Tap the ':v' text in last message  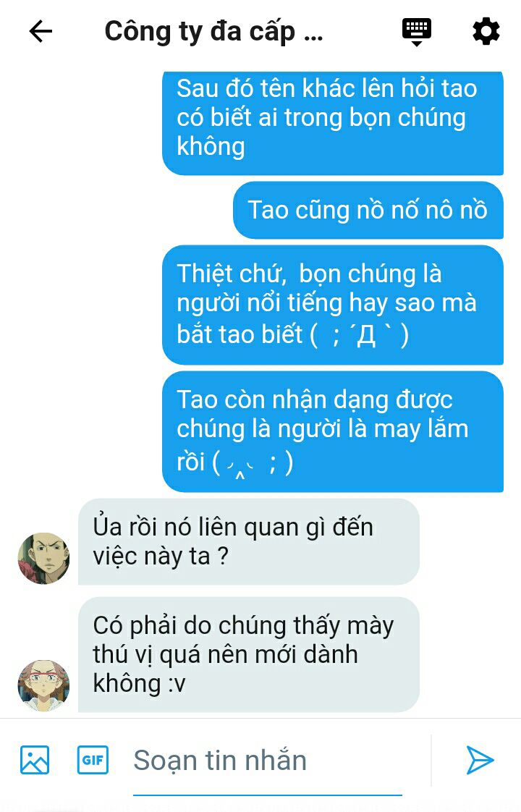tap(176, 684)
